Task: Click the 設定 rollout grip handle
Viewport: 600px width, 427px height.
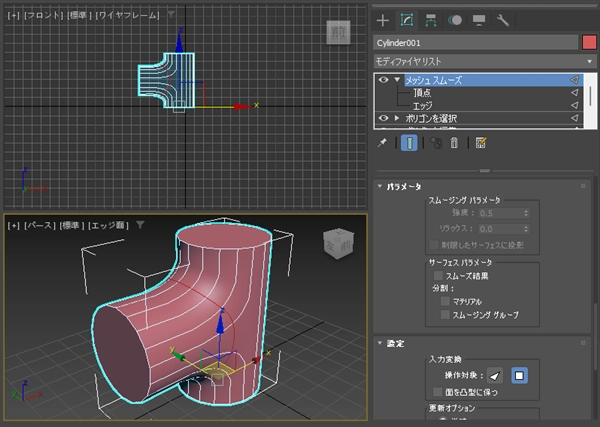Action: (583, 343)
